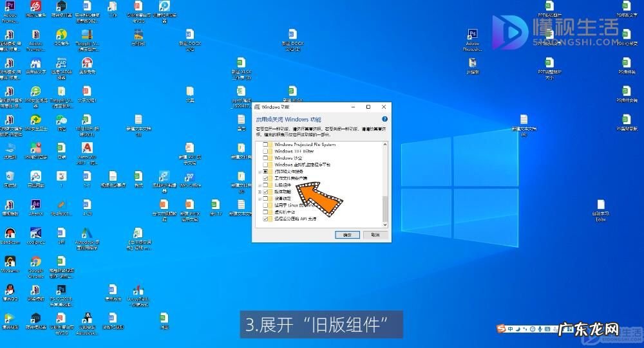Expand the 旧版组件 tree node
The height and width of the screenshot is (348, 644).
tap(260, 185)
